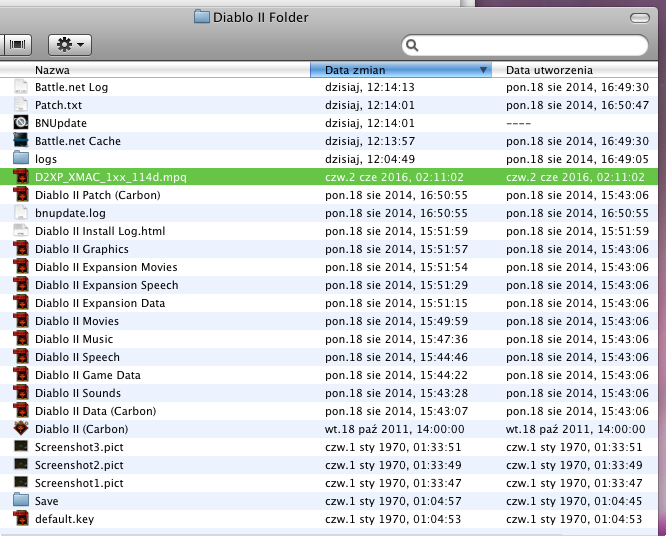The height and width of the screenshot is (537, 666).
Task: Click modified date 'dzisiaj, 12:04:49' of logs
Action: coord(370,159)
